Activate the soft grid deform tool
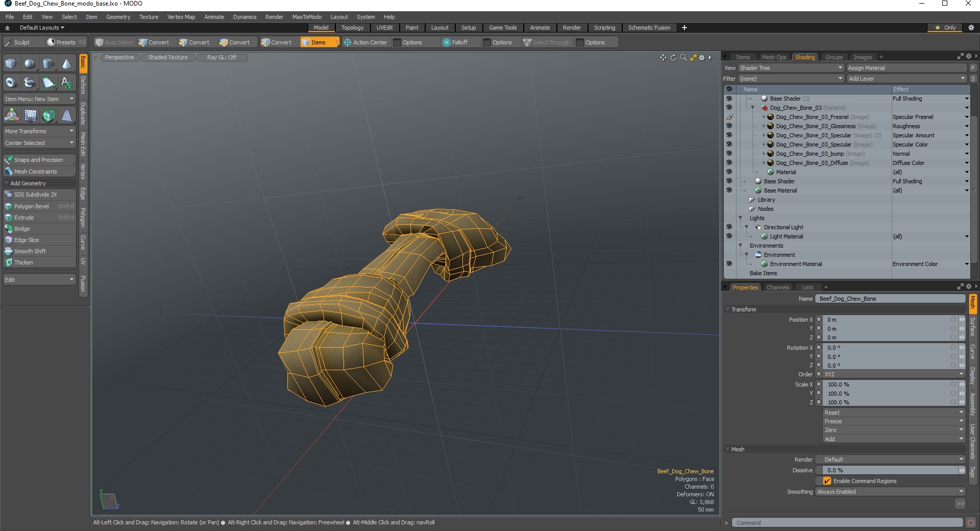Screen dimensions: 980x531 30,115
